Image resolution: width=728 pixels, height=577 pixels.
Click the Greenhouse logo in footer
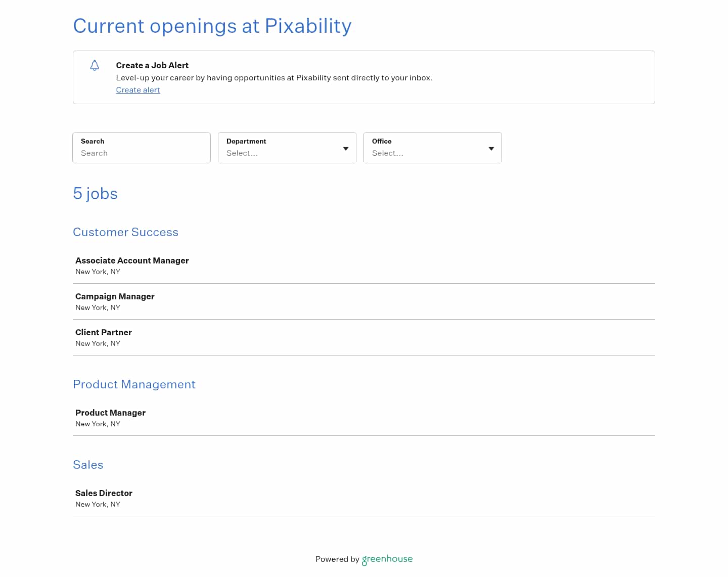(x=387, y=559)
